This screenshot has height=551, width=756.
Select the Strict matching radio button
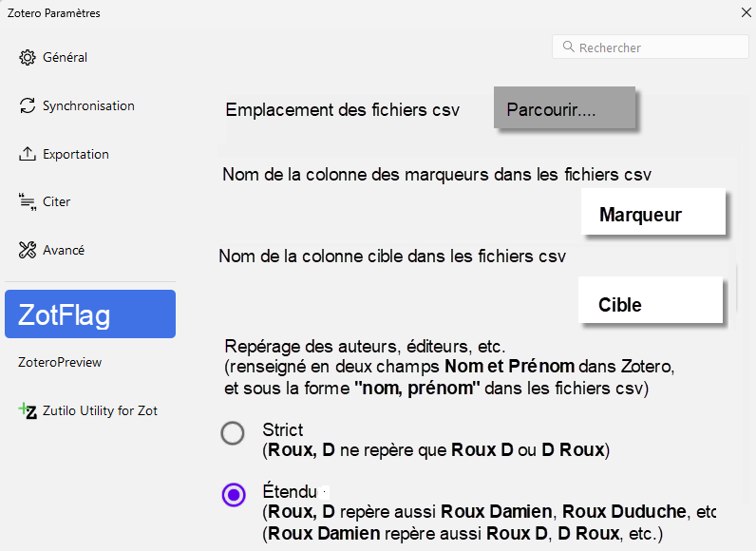click(x=233, y=433)
